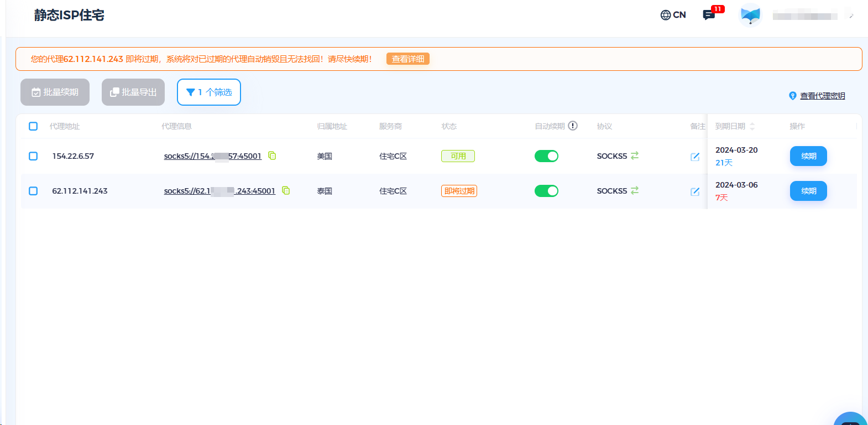Renew proxy expiring 2024-03-06
Screen dimensions: 868x425
coord(808,191)
